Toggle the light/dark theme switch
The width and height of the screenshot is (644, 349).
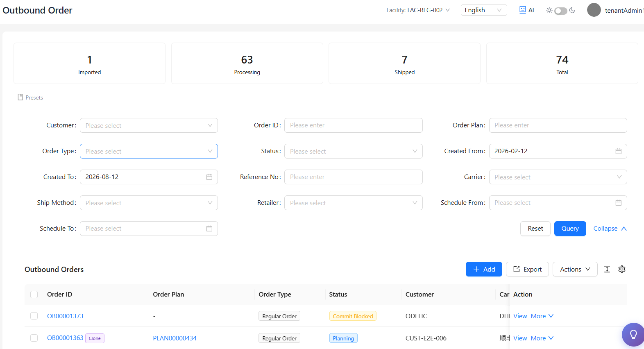561,11
